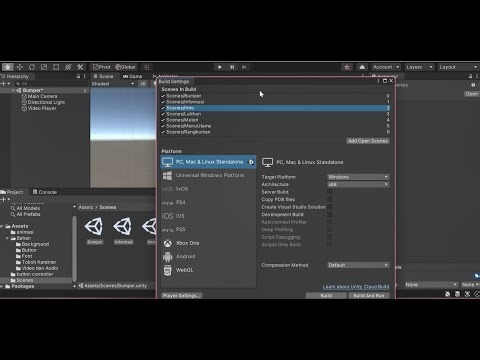Viewport: 480px width, 360px height.
Task: Switch to the Game tab
Action: click(132, 76)
